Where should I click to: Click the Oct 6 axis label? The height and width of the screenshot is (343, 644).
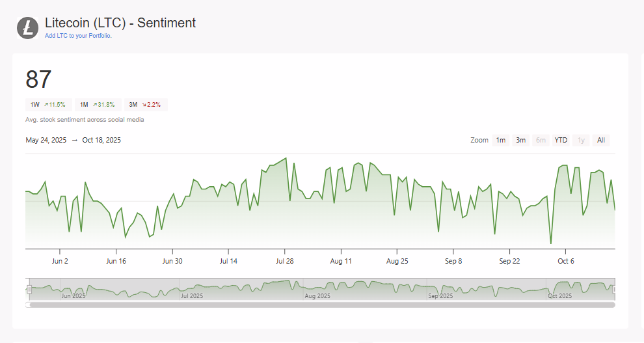(x=566, y=261)
